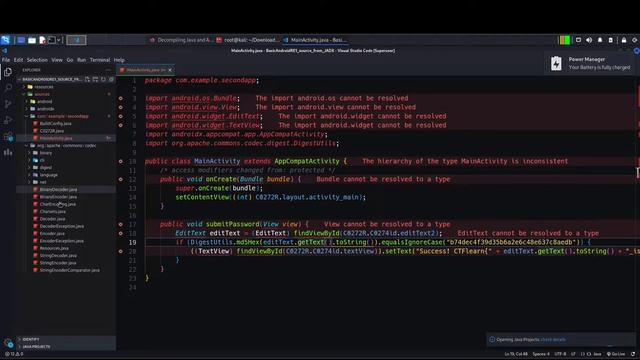
Task: Click errors and warnings count in status bar
Action: click(x=14, y=354)
